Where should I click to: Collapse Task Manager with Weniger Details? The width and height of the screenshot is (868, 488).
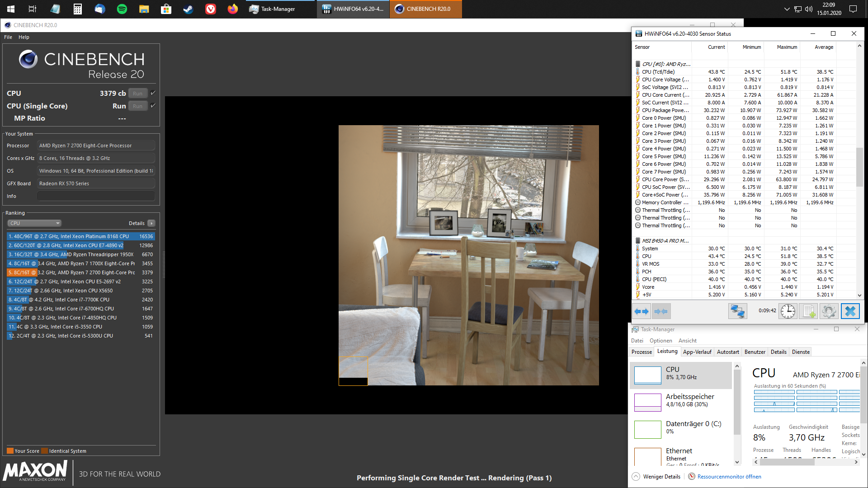[656, 477]
